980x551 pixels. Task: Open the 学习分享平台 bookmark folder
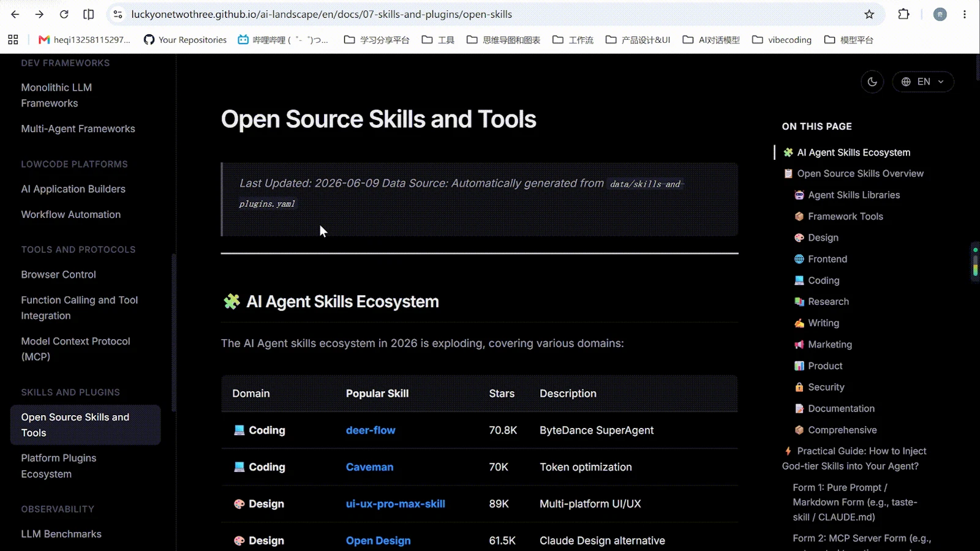377,40
